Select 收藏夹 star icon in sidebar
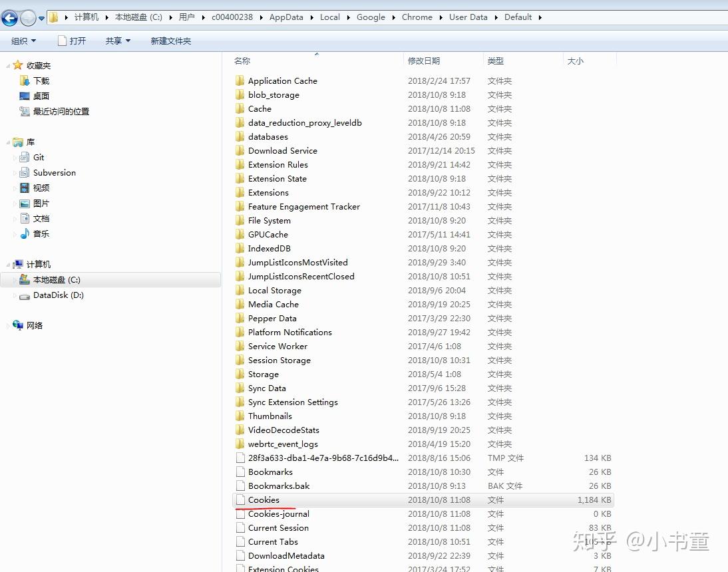This screenshot has height=572, width=728. pos(18,65)
